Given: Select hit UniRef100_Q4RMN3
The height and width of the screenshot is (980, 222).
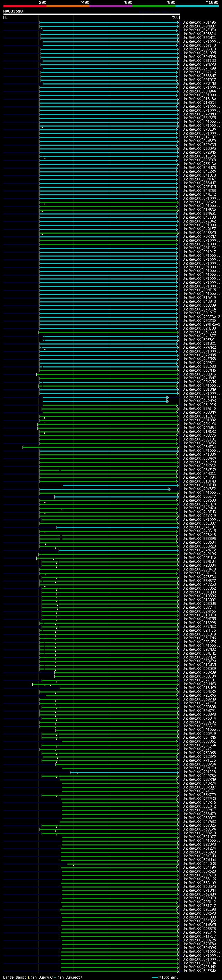Looking at the screenshot, I should (x=199, y=114).
